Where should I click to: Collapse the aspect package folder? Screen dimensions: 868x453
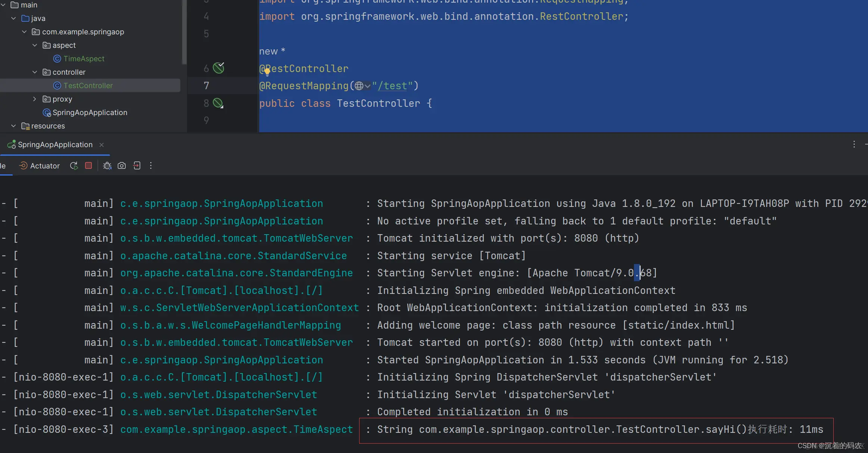35,45
